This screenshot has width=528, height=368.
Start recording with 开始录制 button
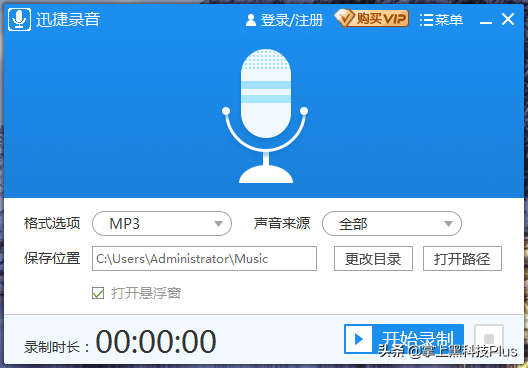tap(404, 339)
